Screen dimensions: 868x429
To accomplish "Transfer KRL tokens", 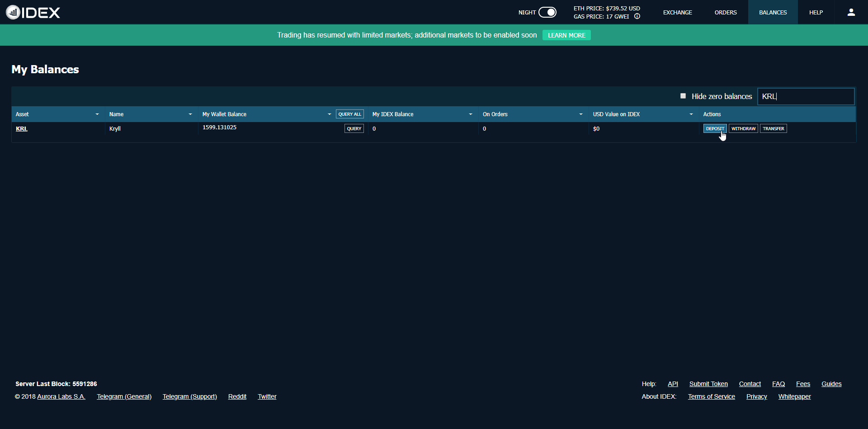I will point(774,129).
